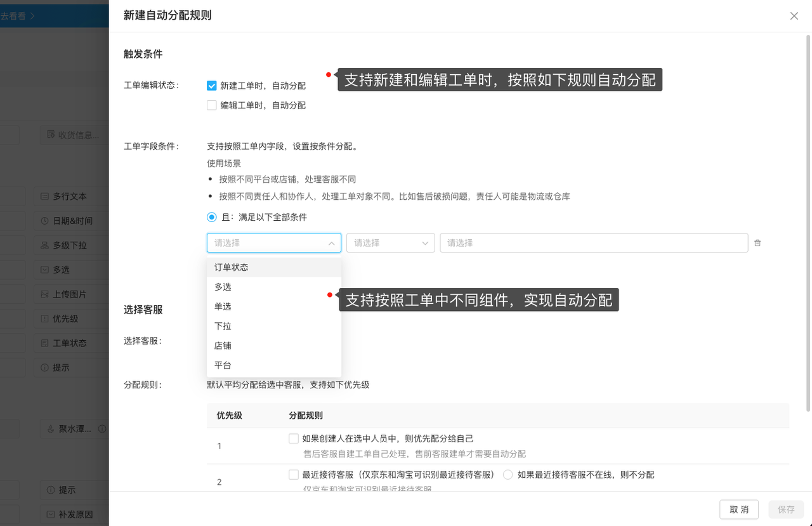
Task: Choose 下拉 option from dropdown list
Action: 274,326
